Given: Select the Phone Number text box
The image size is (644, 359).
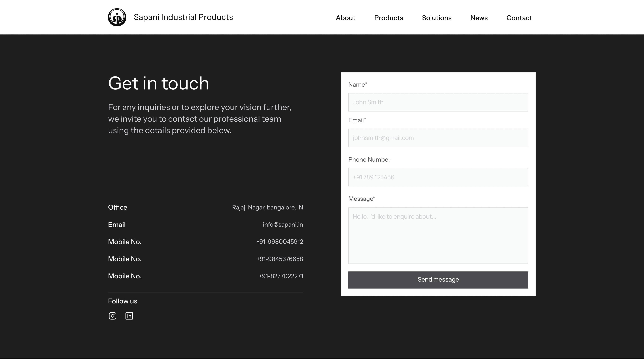Looking at the screenshot, I should (438, 177).
